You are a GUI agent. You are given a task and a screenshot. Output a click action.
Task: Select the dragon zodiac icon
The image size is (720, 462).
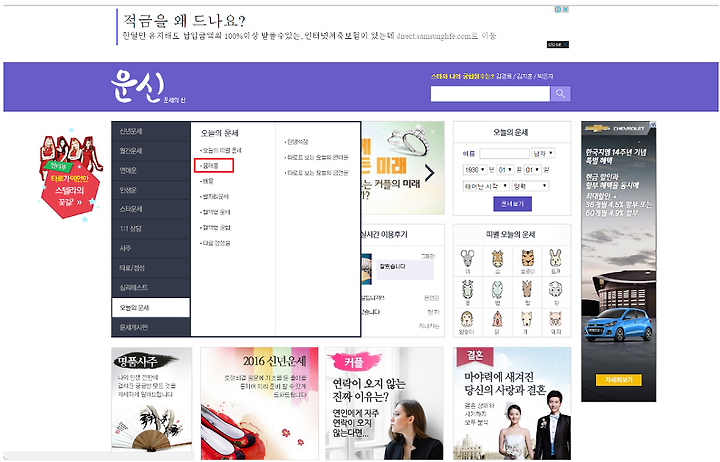[467, 290]
